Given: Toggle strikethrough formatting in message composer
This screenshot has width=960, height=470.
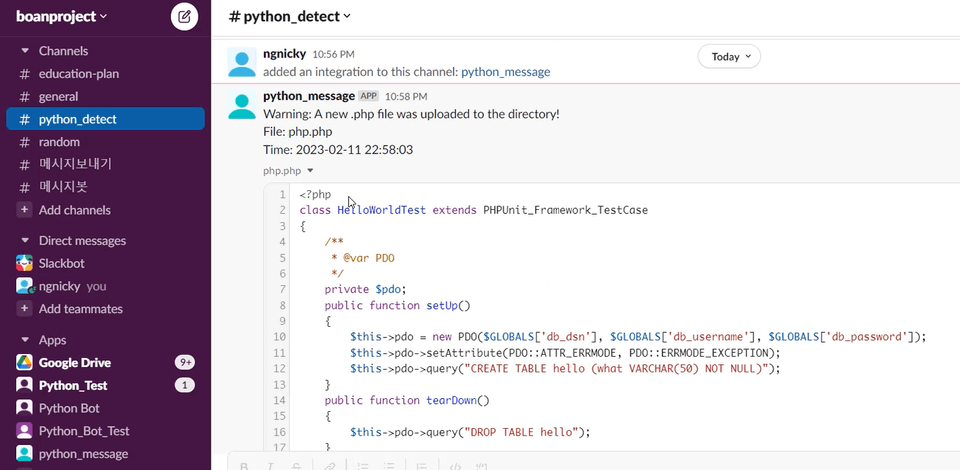Looking at the screenshot, I should point(296,466).
